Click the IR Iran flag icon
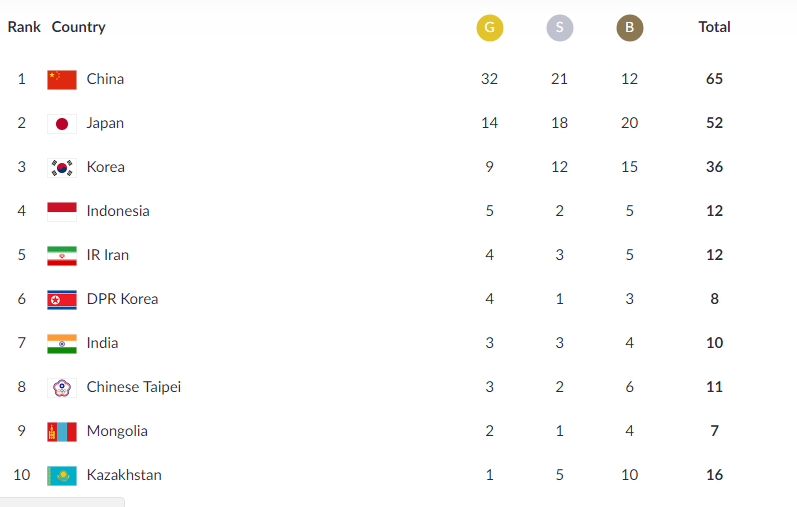The width and height of the screenshot is (797, 507). point(61,255)
